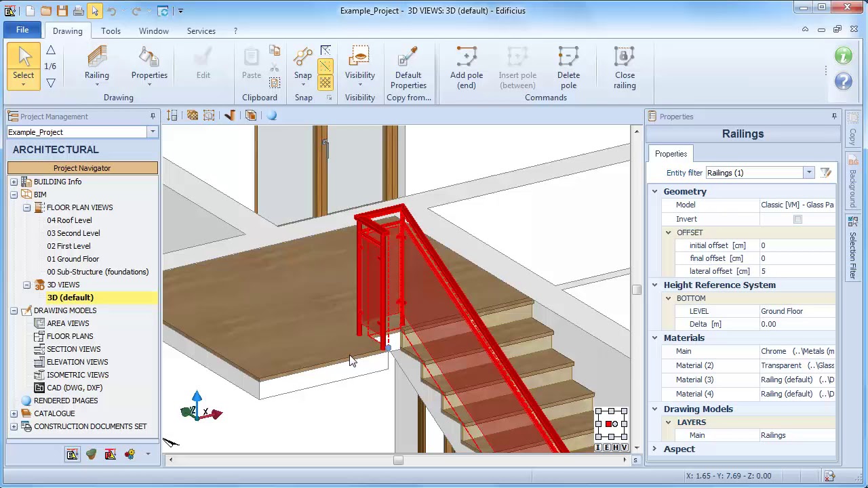Collapse the Geometry section
This screenshot has width=868, height=488.
[654, 192]
